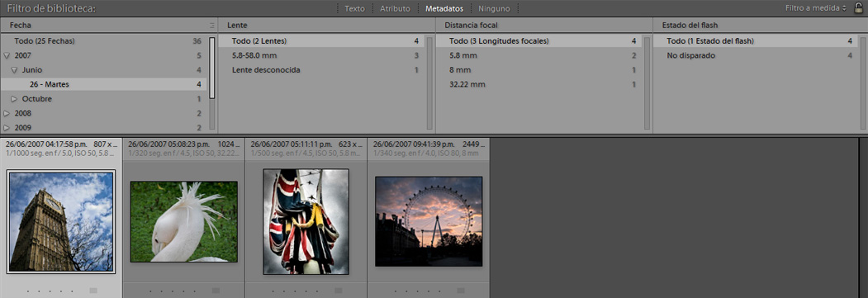Filter by focal length 5.8 mm

[538, 55]
